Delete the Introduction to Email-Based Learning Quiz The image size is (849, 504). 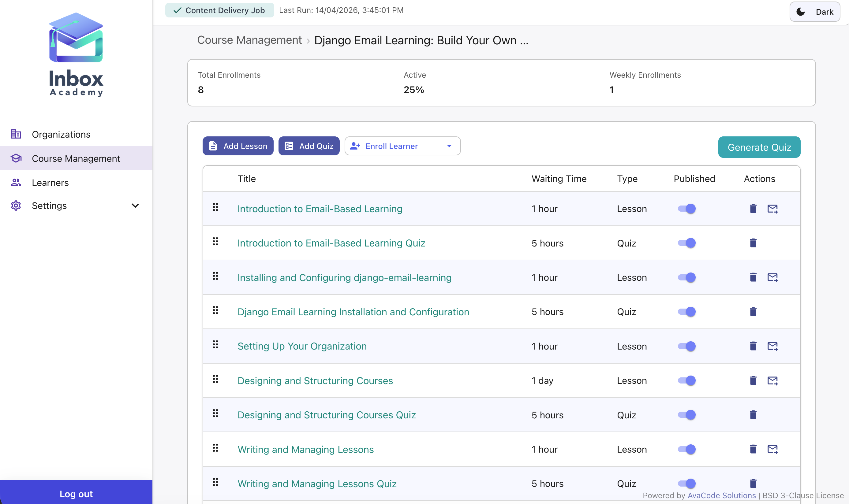coord(753,243)
